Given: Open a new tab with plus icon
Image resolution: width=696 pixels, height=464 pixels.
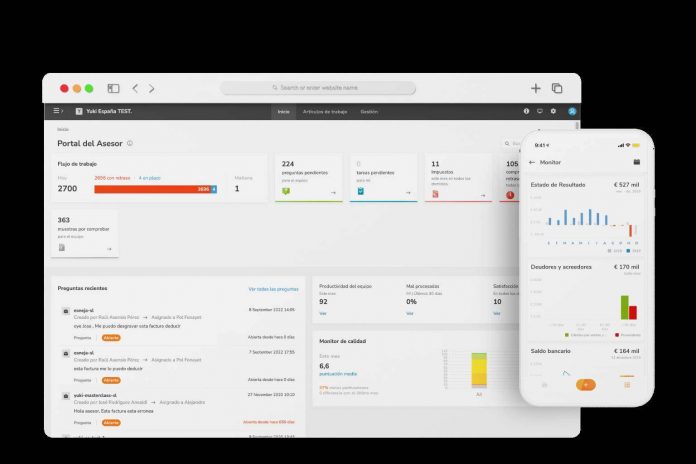Looking at the screenshot, I should click(536, 88).
